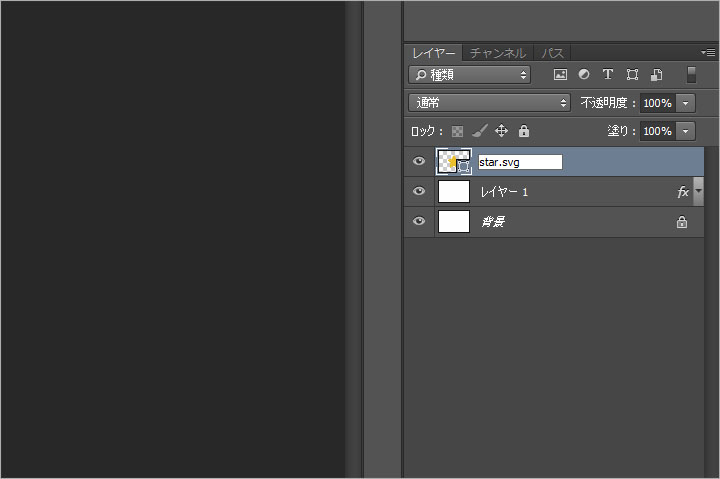Viewport: 720px width, 479px height.
Task: Expand the fx effects on レイヤー 1
Action: (698, 191)
